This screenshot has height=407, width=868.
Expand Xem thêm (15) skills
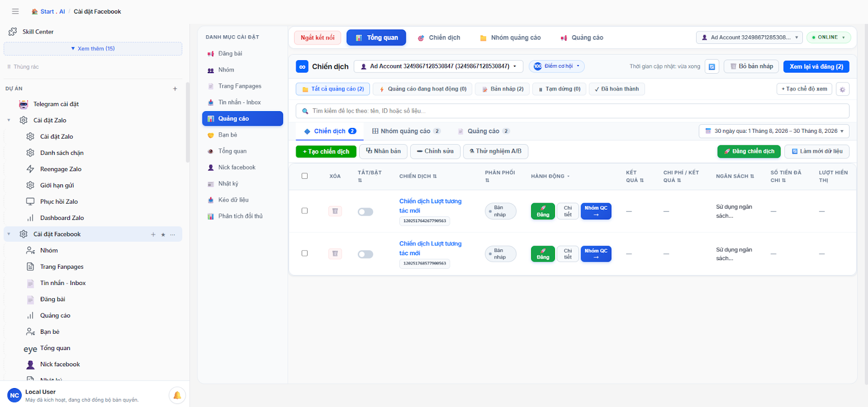tap(93, 49)
